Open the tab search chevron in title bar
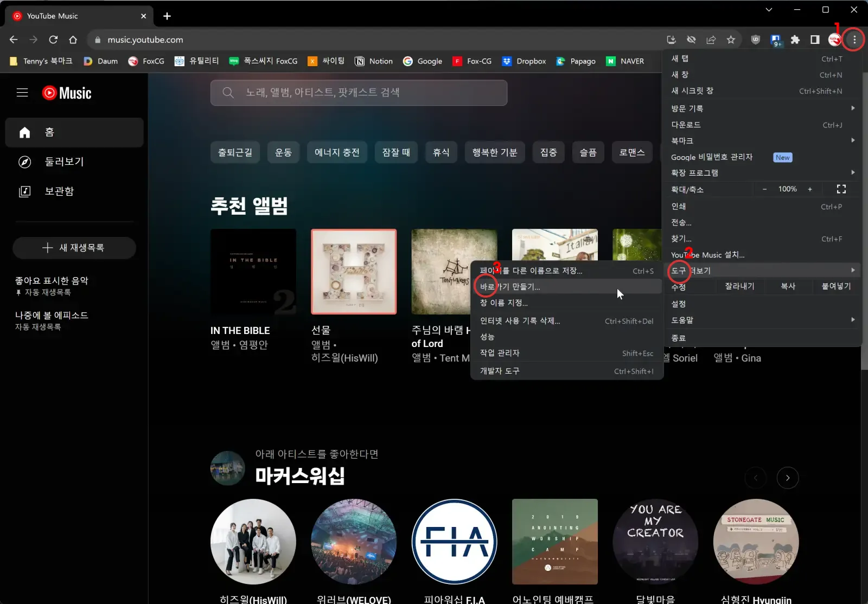Viewport: 868px width, 604px height. click(769, 9)
